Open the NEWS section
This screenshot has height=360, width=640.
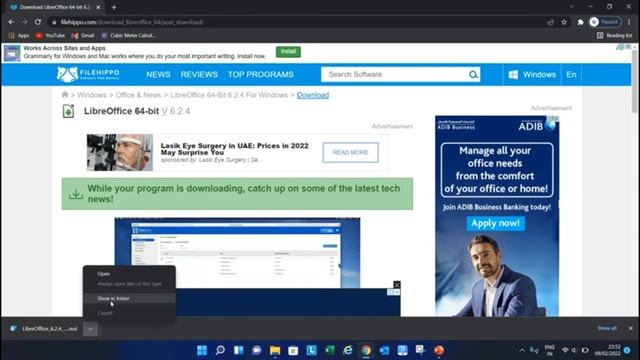pyautogui.click(x=158, y=74)
